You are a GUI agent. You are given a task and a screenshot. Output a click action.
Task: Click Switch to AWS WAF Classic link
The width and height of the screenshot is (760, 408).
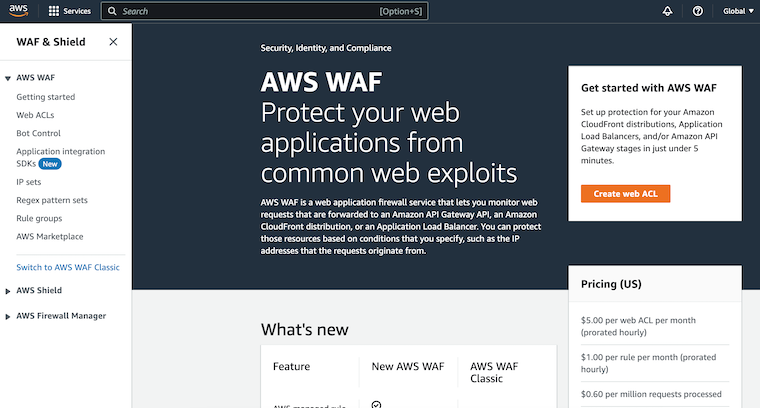click(x=68, y=267)
